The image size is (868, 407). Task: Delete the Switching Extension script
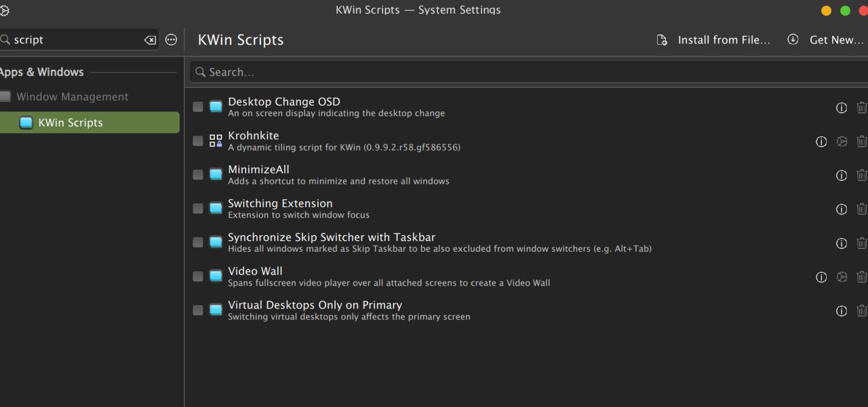click(x=861, y=210)
